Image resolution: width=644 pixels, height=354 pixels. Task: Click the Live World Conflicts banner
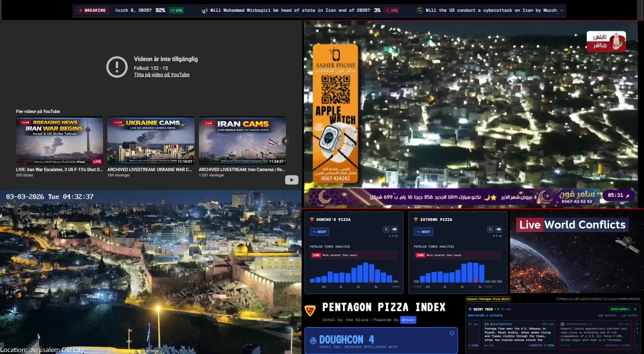[572, 225]
